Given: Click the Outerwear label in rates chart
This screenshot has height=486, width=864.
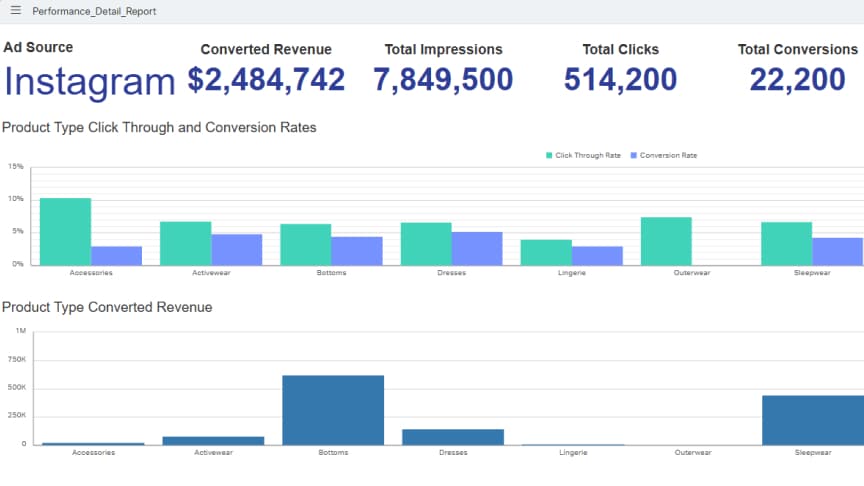Looking at the screenshot, I should (692, 273).
